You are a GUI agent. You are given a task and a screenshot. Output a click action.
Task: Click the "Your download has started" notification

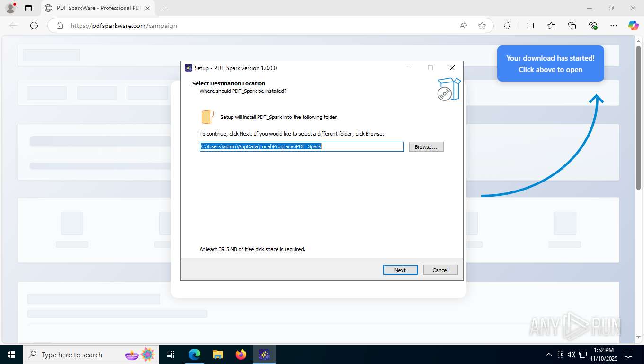point(550,64)
